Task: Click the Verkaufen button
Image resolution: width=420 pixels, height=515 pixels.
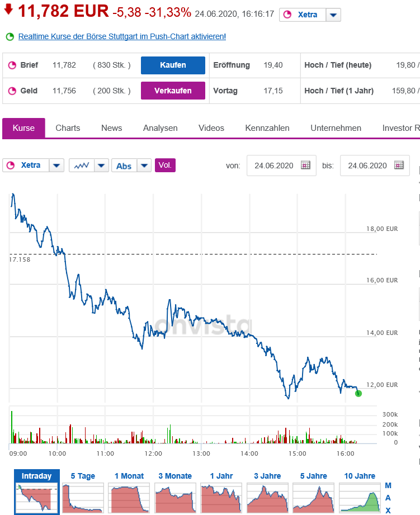Action: point(173,91)
